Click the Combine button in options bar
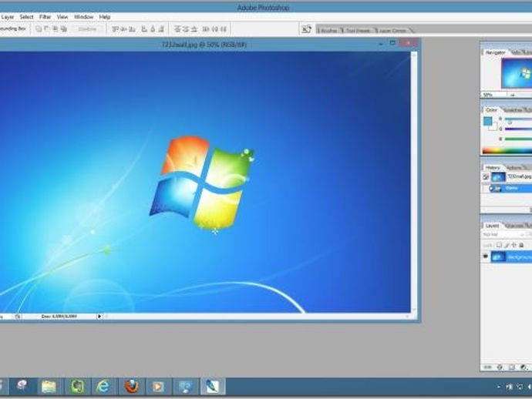Viewport: 532px width, 399px height. [87, 29]
